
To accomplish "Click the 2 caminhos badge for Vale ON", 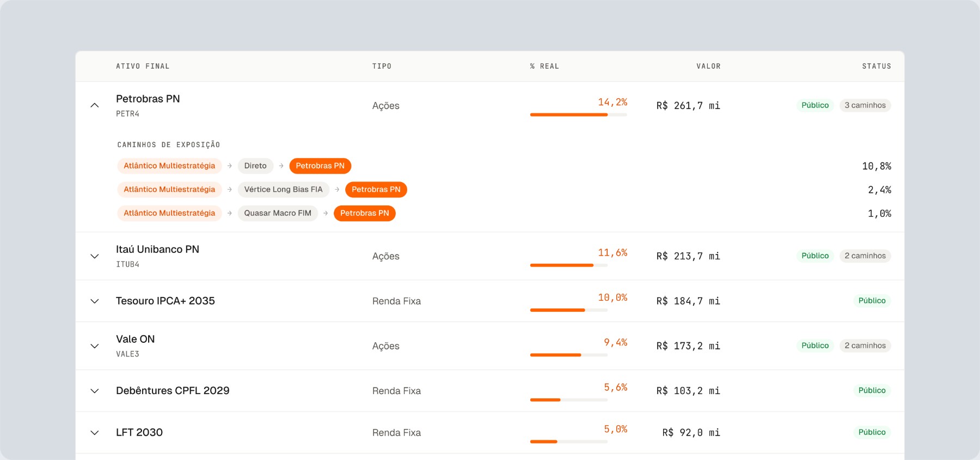I will click(865, 346).
